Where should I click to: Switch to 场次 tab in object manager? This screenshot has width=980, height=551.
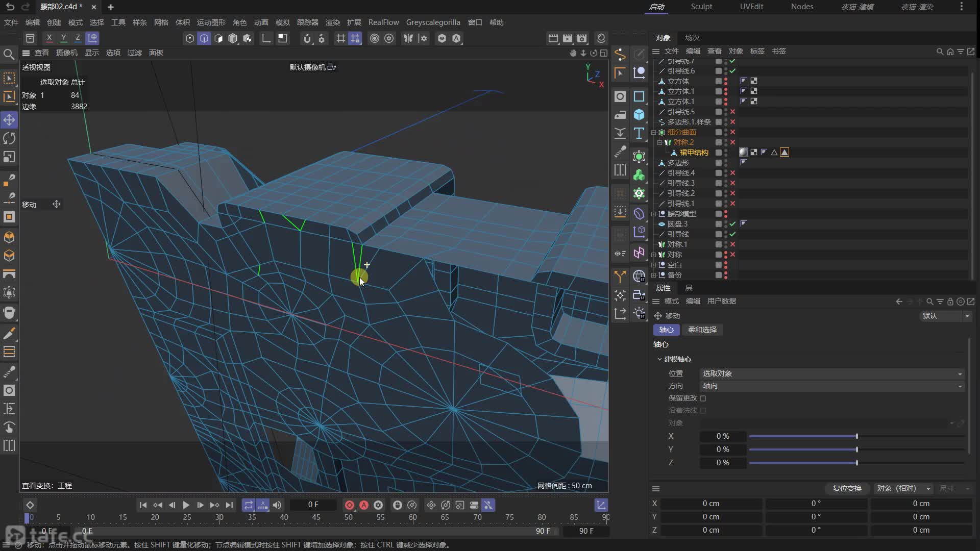pyautogui.click(x=692, y=38)
